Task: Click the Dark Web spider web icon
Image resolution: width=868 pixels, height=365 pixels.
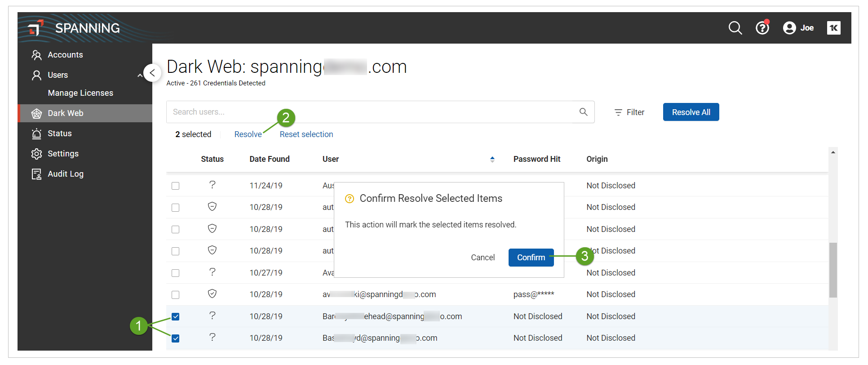Action: (x=36, y=113)
